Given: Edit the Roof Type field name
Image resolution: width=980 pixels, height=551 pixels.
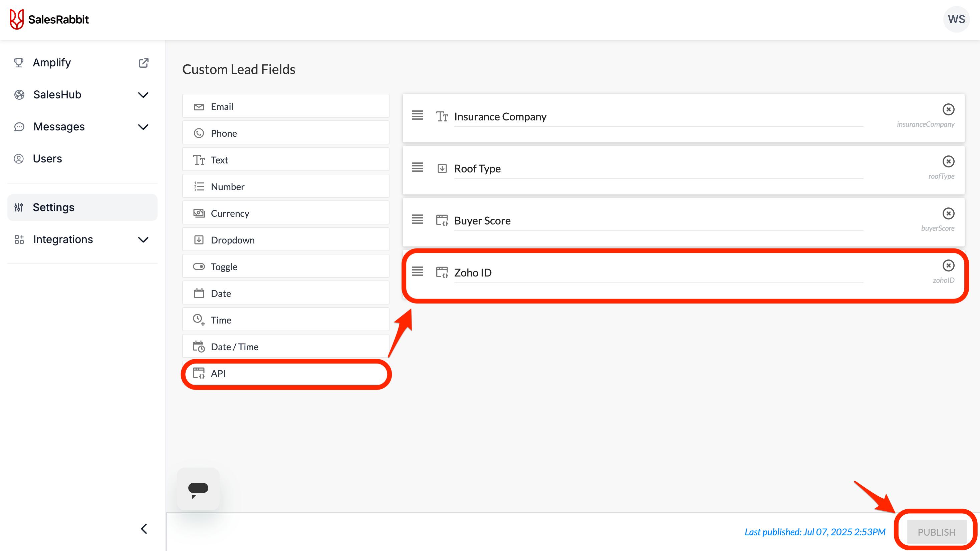Looking at the screenshot, I should tap(659, 169).
